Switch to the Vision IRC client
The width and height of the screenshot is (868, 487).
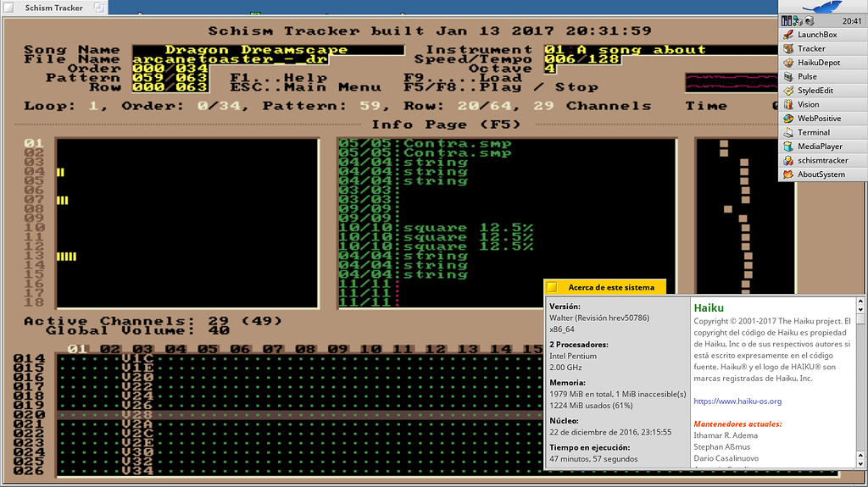(822, 104)
